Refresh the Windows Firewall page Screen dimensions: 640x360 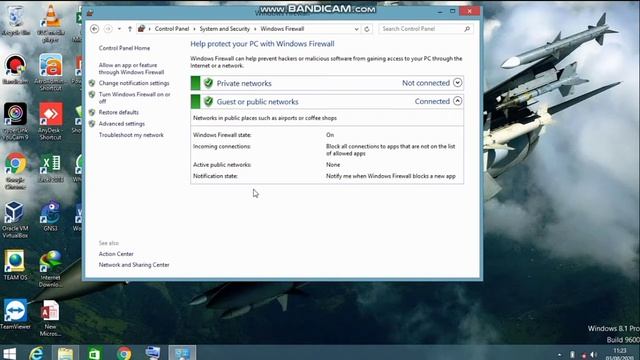coord(367,29)
